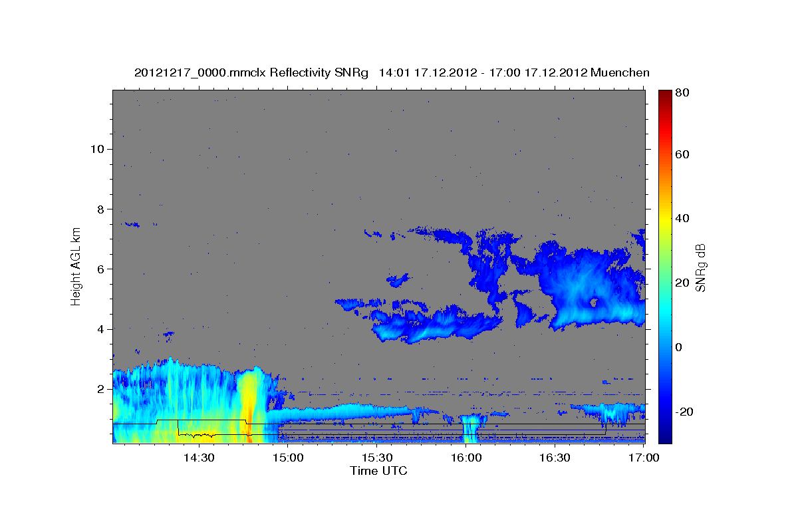Image resolution: width=798 pixels, height=532 pixels.
Task: Click the colorbar value 60
Action: click(681, 154)
